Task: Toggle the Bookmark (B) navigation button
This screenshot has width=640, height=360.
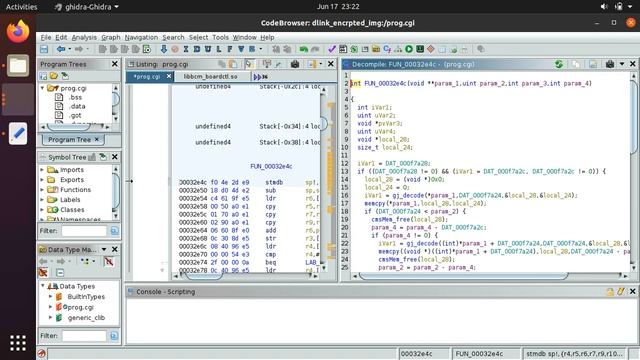Action: (252, 49)
